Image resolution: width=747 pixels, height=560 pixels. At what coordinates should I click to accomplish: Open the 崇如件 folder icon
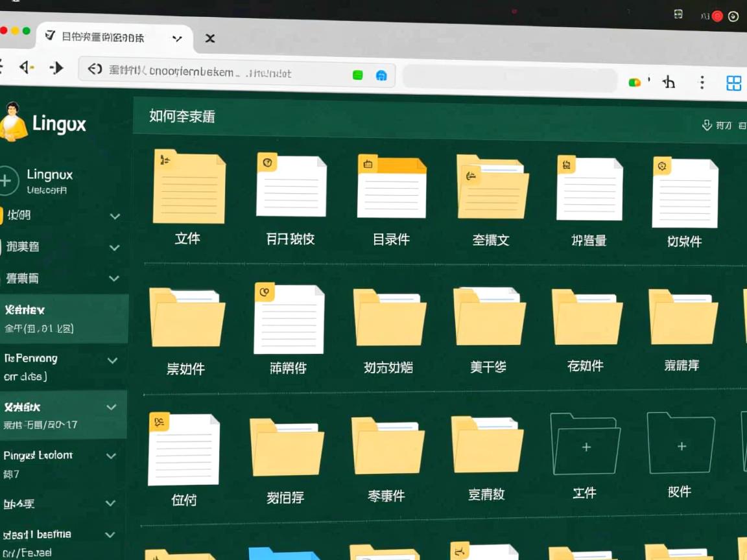click(187, 318)
